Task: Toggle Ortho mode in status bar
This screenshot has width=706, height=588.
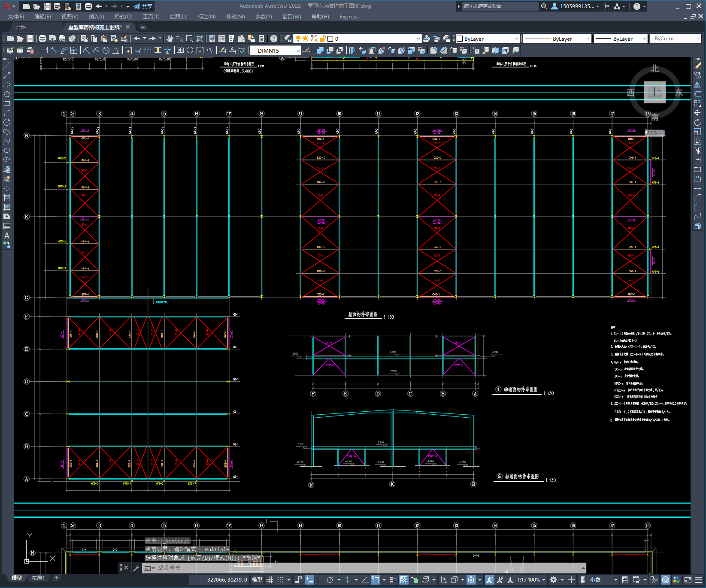Action: (320, 580)
